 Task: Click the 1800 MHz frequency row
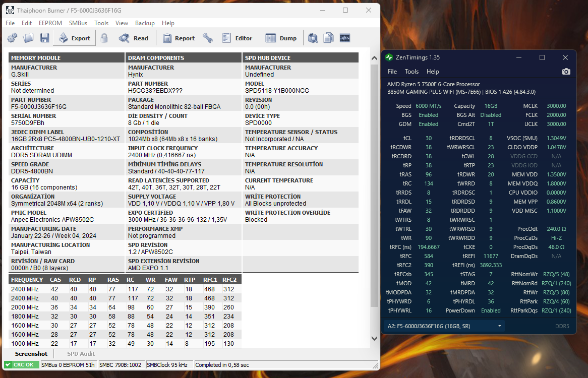click(x=125, y=316)
